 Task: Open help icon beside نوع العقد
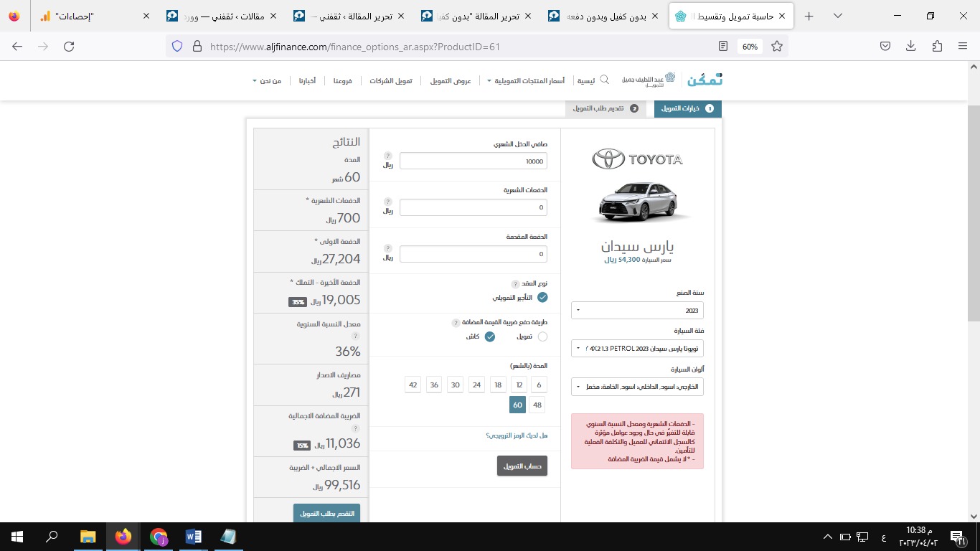coord(515,285)
